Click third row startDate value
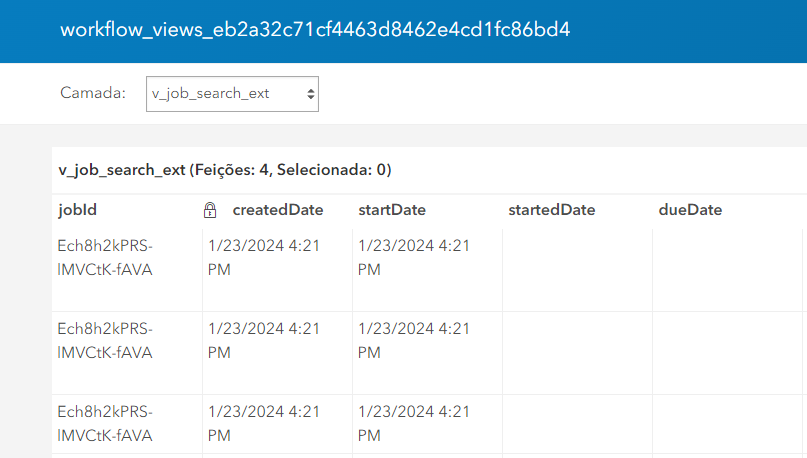Screen dimensions: 807x458 (414, 424)
